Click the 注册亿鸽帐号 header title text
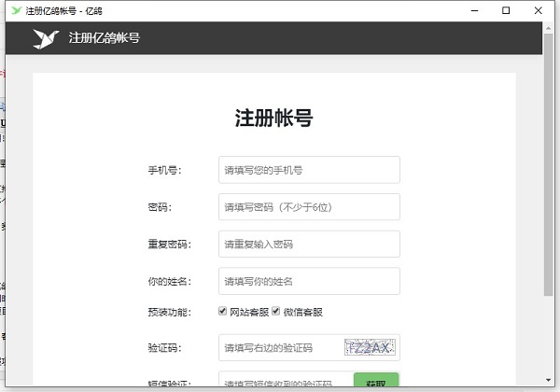Viewport: 560px width, 392px height. click(105, 38)
